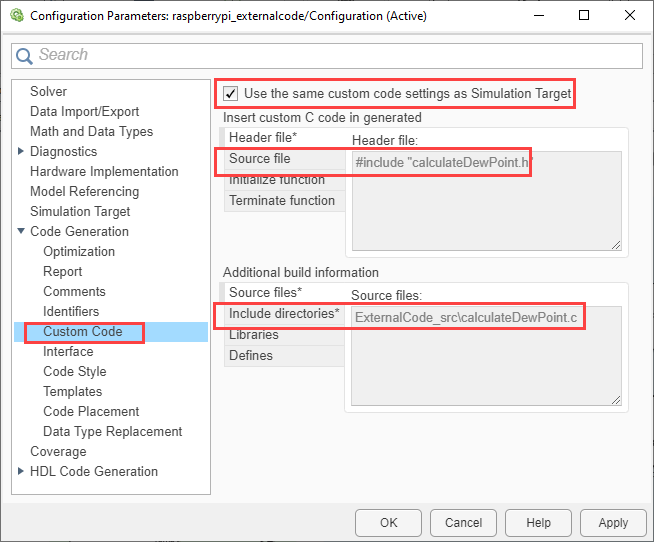Select the Custom Code tree item
654x542 pixels.
[82, 332]
